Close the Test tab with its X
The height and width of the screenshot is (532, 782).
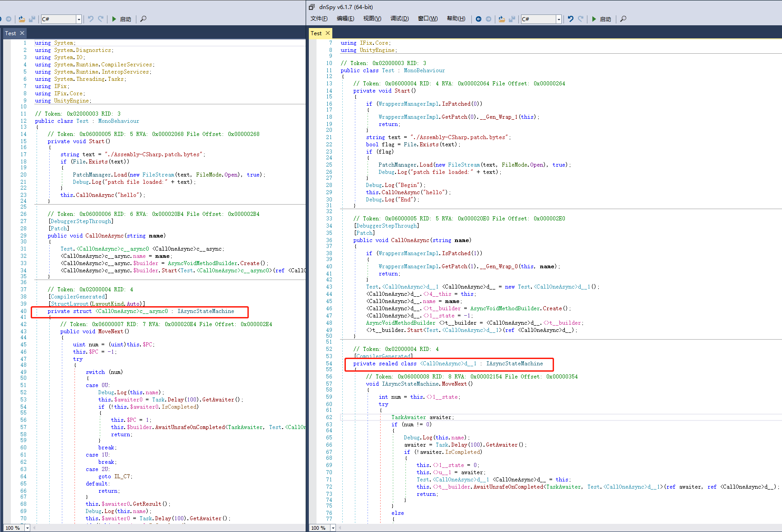click(328, 33)
